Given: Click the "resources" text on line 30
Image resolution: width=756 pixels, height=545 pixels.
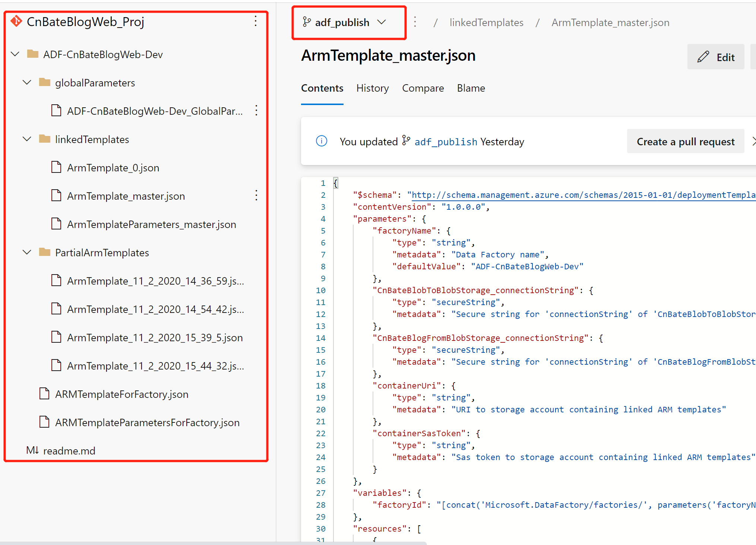Looking at the screenshot, I should click(x=380, y=529).
